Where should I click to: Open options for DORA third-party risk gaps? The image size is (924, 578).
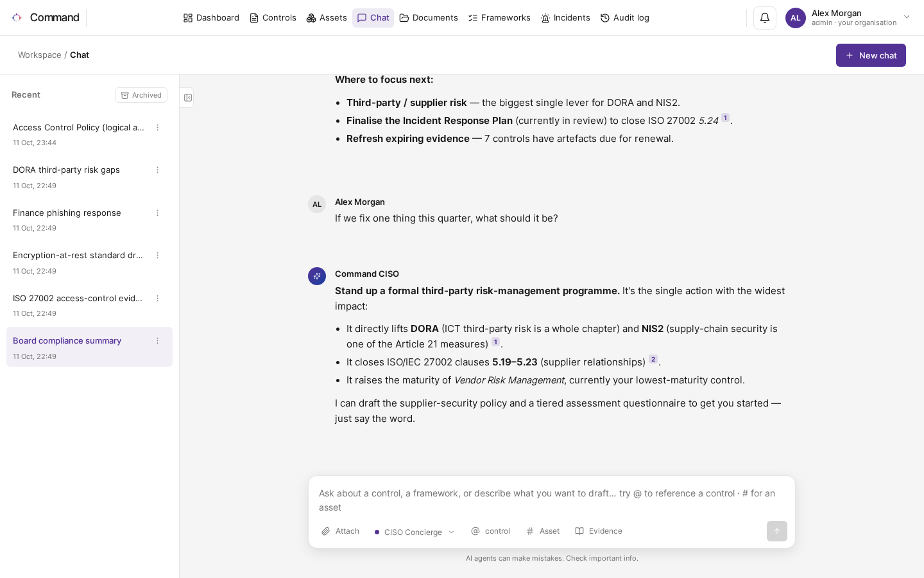coord(157,170)
